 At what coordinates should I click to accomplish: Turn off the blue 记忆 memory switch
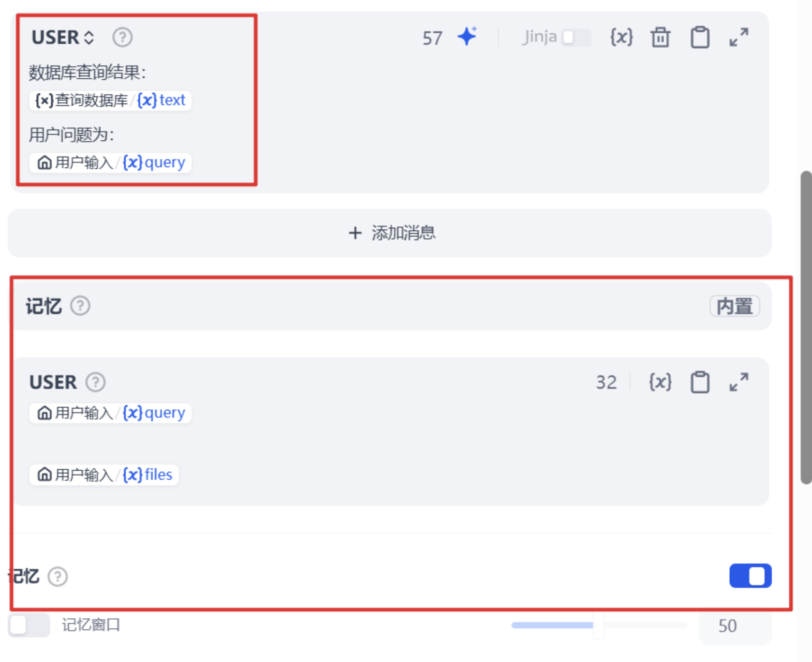point(750,576)
